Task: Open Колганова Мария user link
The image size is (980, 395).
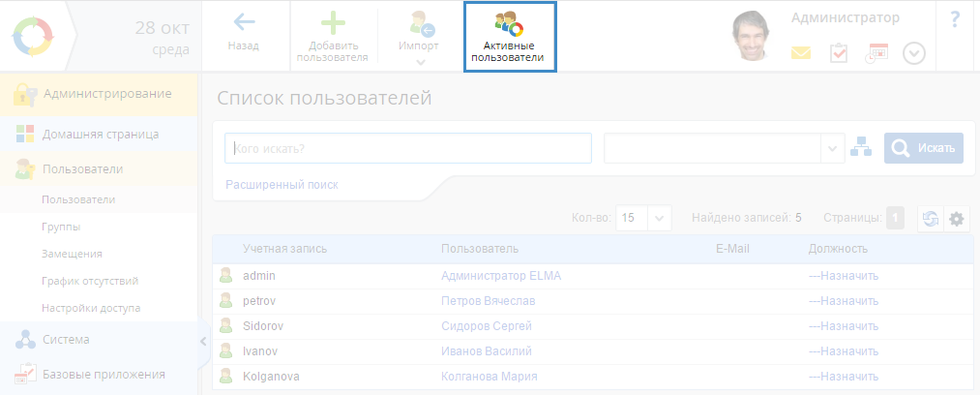Action: [490, 377]
